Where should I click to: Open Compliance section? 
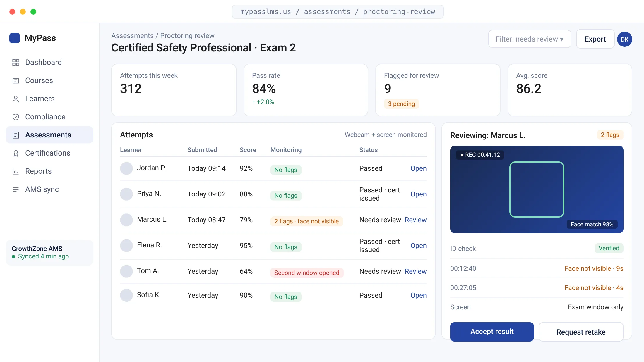[x=49, y=117]
